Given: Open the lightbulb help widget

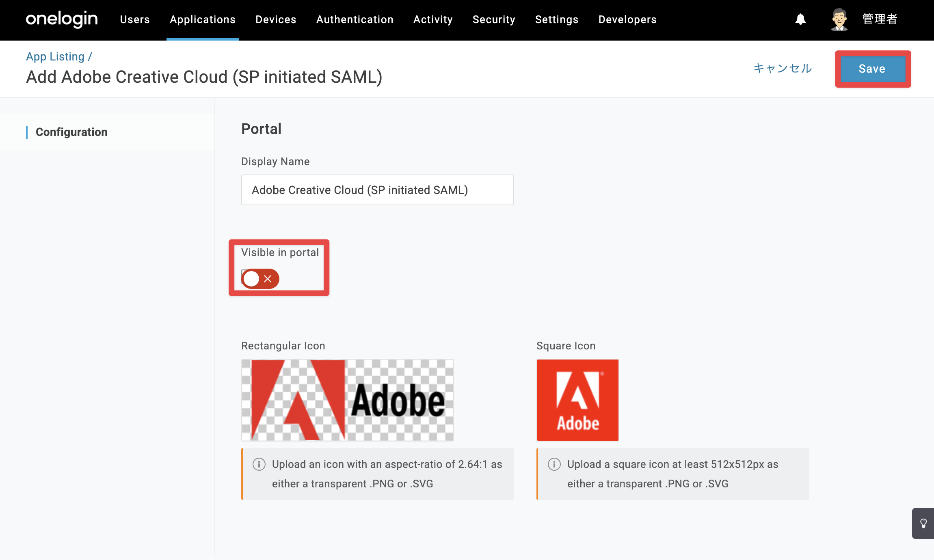Looking at the screenshot, I should (x=923, y=523).
